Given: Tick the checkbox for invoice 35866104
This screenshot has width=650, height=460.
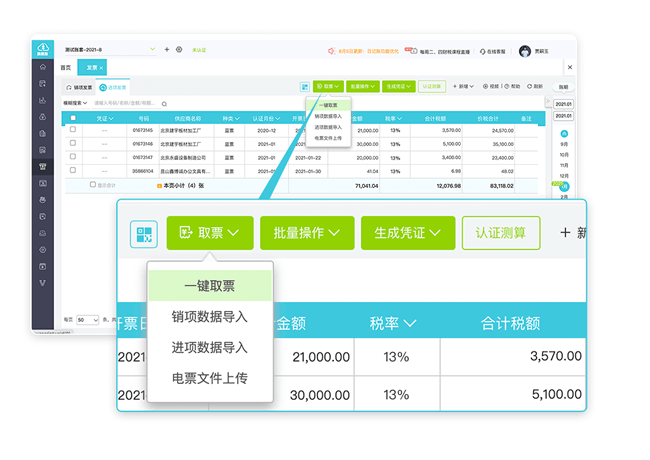Looking at the screenshot, I should 73,170.
